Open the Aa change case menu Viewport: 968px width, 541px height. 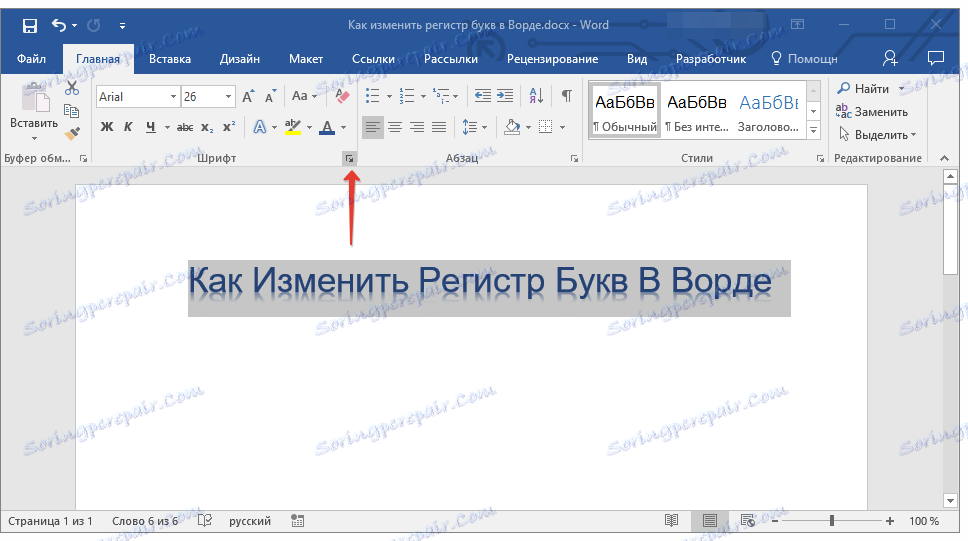(304, 96)
